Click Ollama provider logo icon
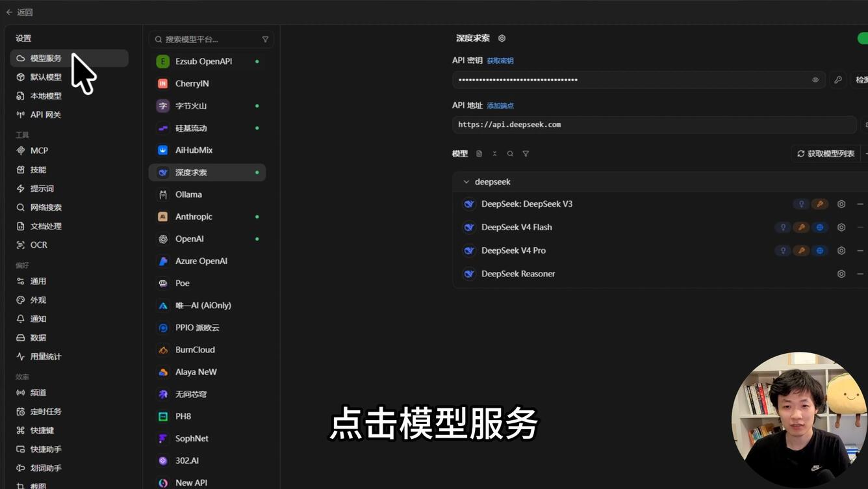The height and width of the screenshot is (489, 868). coord(163,194)
